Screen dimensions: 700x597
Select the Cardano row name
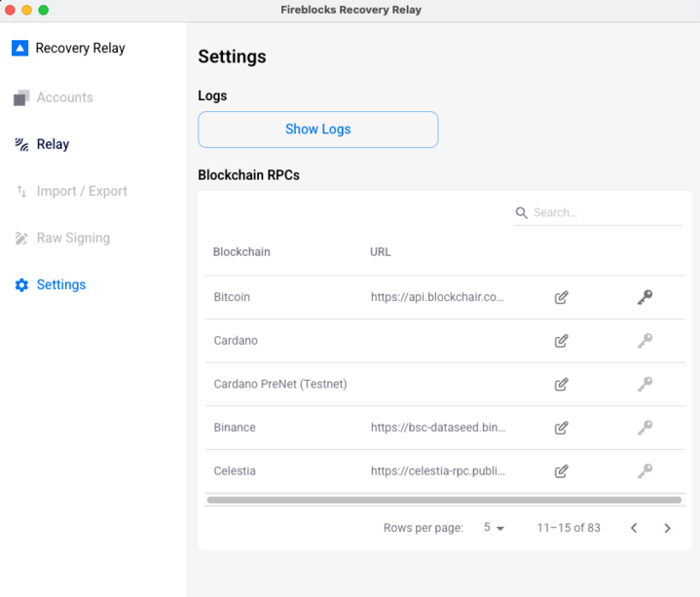[236, 341]
